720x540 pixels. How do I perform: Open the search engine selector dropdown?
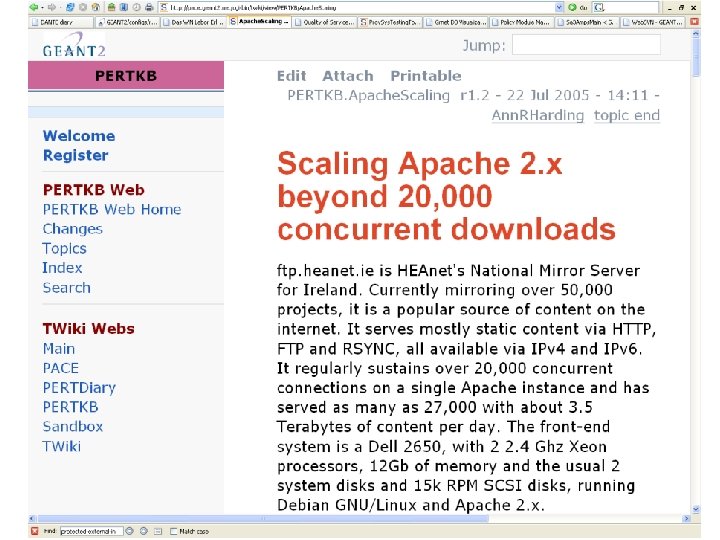[599, 8]
